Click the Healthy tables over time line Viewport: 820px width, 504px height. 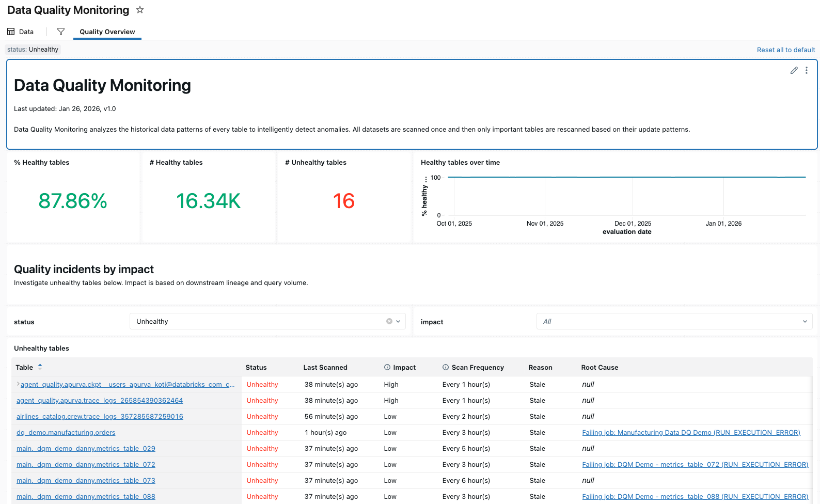[626, 177]
